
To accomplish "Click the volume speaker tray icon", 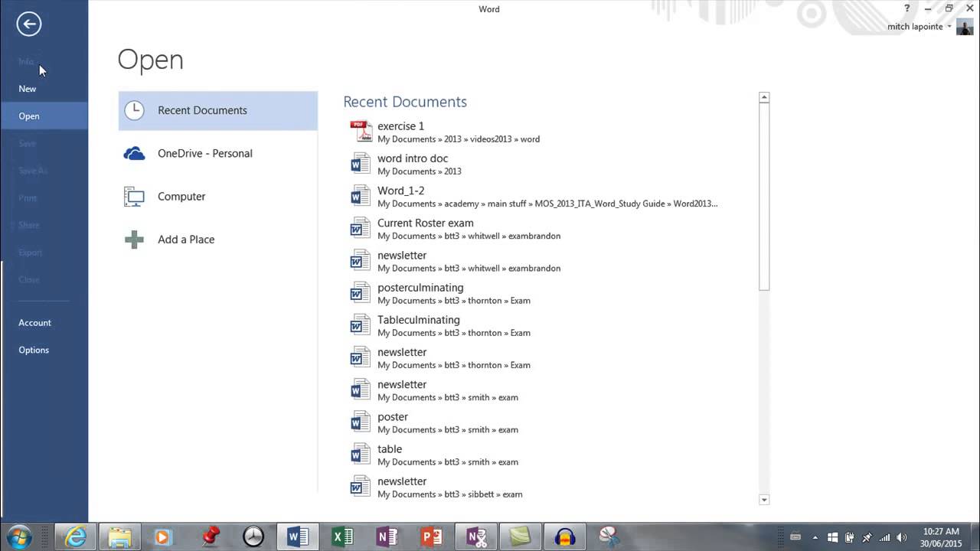I will coord(902,538).
